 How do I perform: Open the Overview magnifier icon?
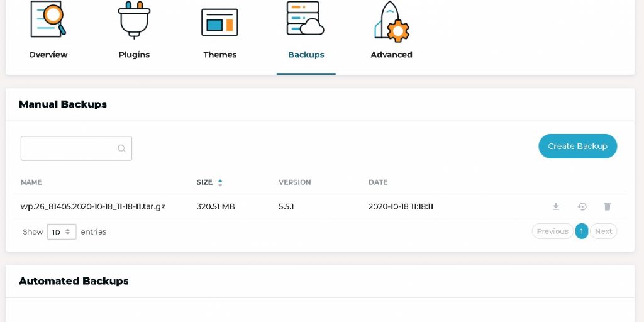point(48,19)
